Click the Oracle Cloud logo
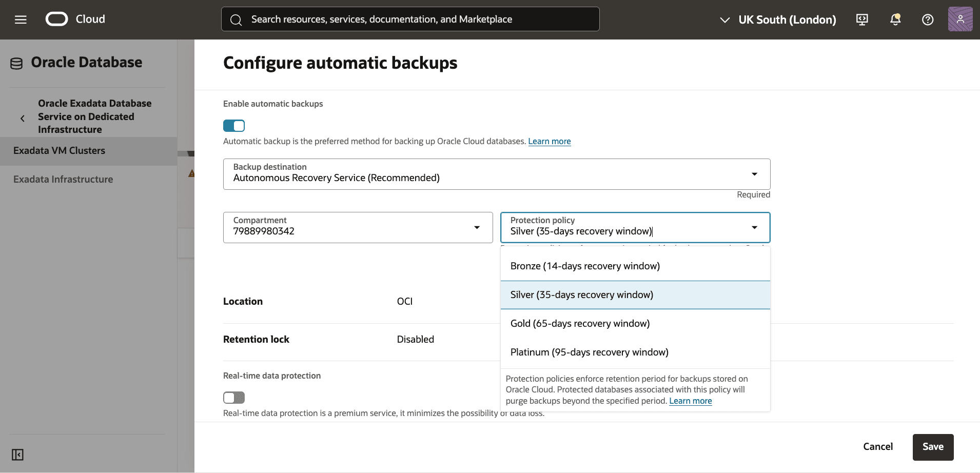980x473 pixels. click(x=57, y=18)
